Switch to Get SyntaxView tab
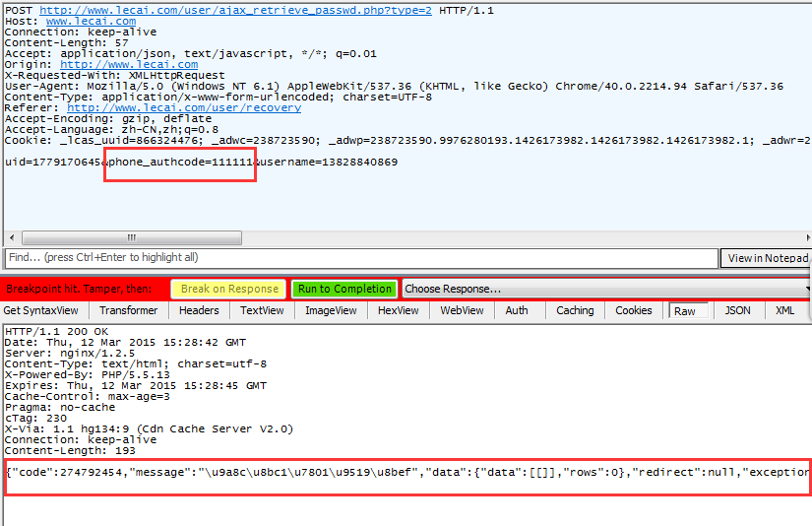812x526 pixels. tap(41, 310)
